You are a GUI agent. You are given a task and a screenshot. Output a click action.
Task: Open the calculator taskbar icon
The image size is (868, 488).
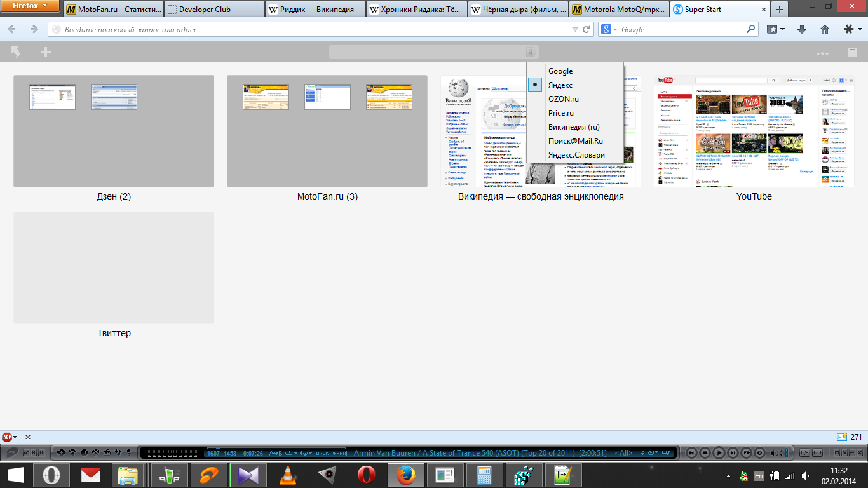point(483,475)
